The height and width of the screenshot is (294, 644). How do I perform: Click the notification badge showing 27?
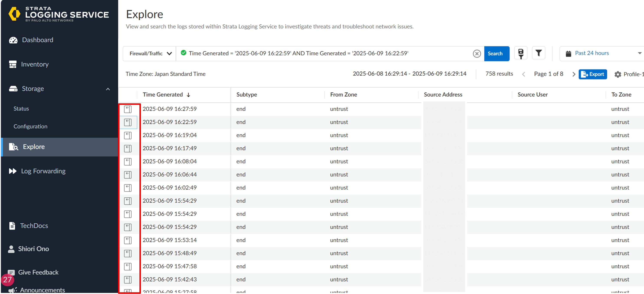point(7,279)
